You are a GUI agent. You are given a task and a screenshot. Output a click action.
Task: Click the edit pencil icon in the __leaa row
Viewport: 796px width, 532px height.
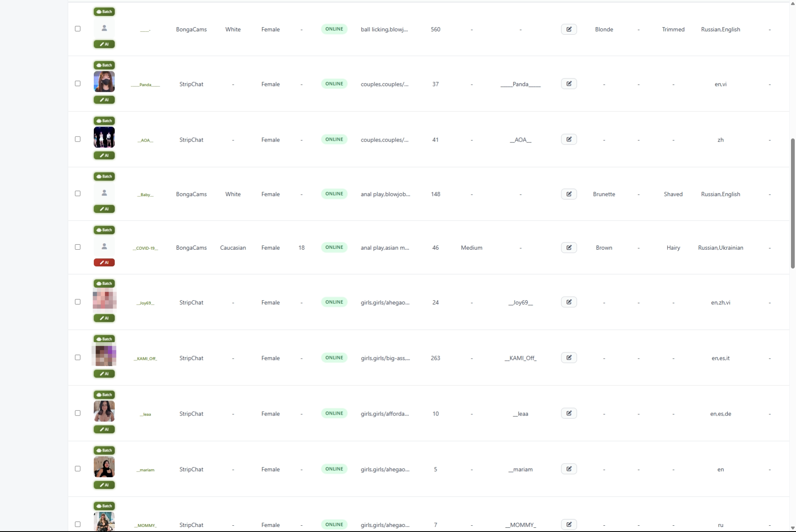569,413
